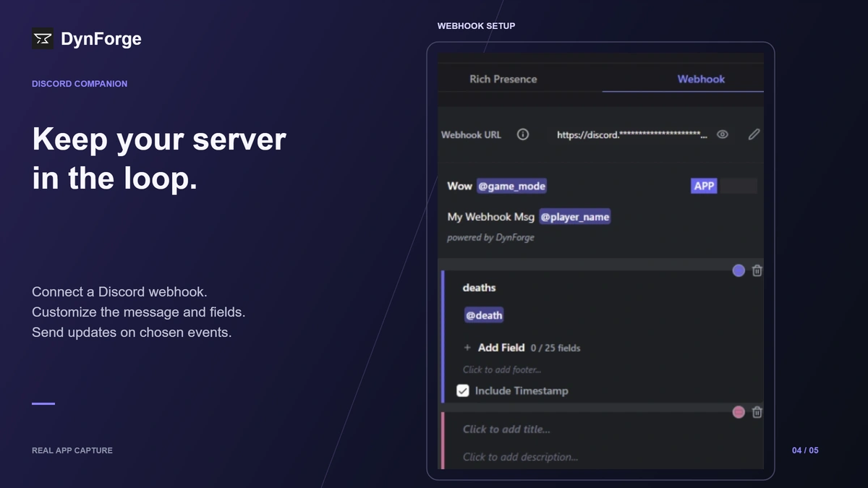The image size is (868, 488).
Task: Edit the webhook URL using the pencil icon
Action: (754, 134)
